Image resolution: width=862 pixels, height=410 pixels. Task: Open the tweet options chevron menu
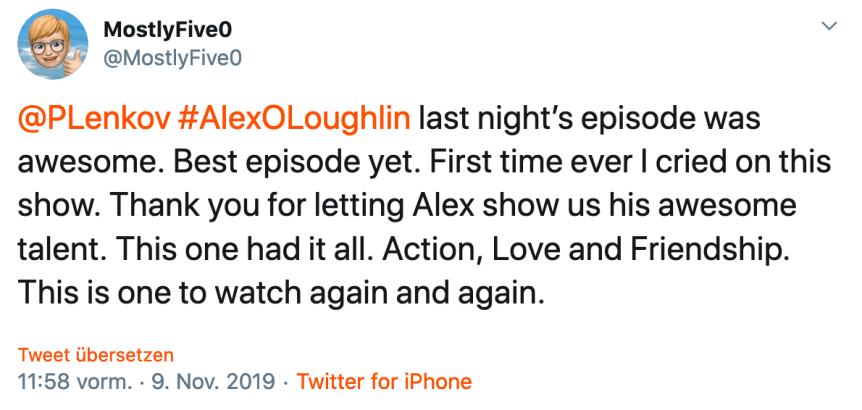(828, 22)
